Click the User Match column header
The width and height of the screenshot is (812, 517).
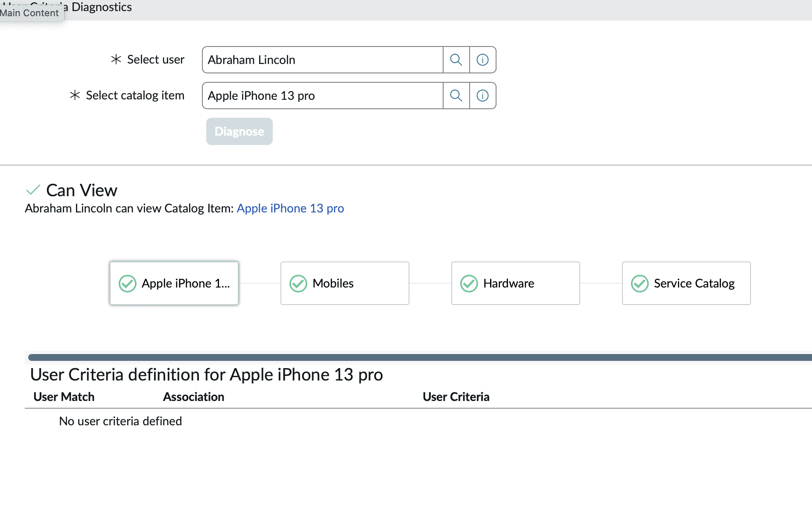[x=64, y=397]
